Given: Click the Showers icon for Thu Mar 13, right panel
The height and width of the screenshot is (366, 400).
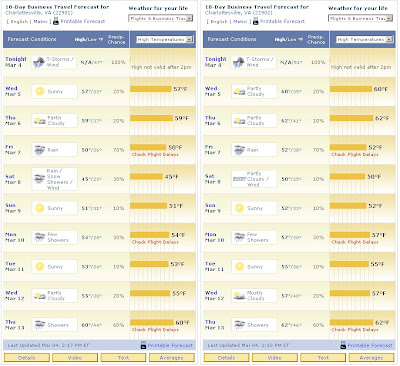Looking at the screenshot, I should 239,325.
